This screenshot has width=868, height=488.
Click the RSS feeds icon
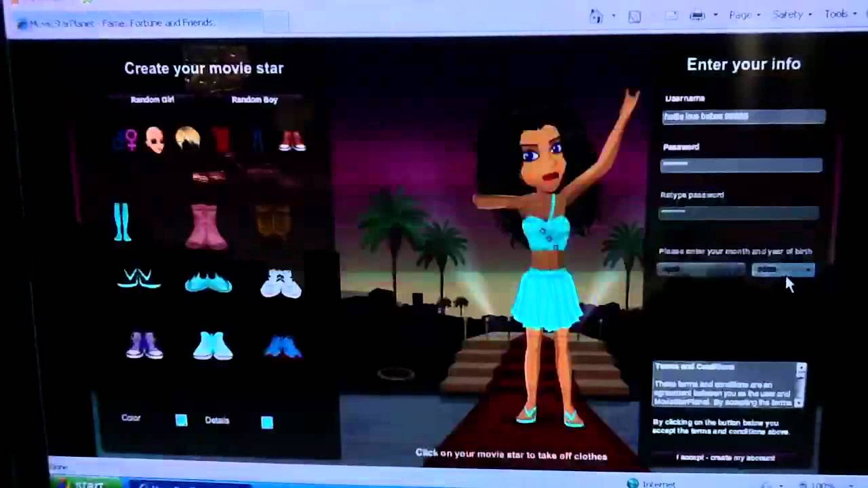[x=635, y=16]
